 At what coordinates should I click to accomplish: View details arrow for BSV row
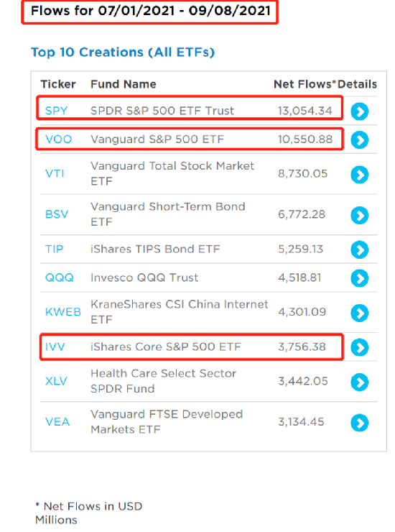pyautogui.click(x=359, y=215)
